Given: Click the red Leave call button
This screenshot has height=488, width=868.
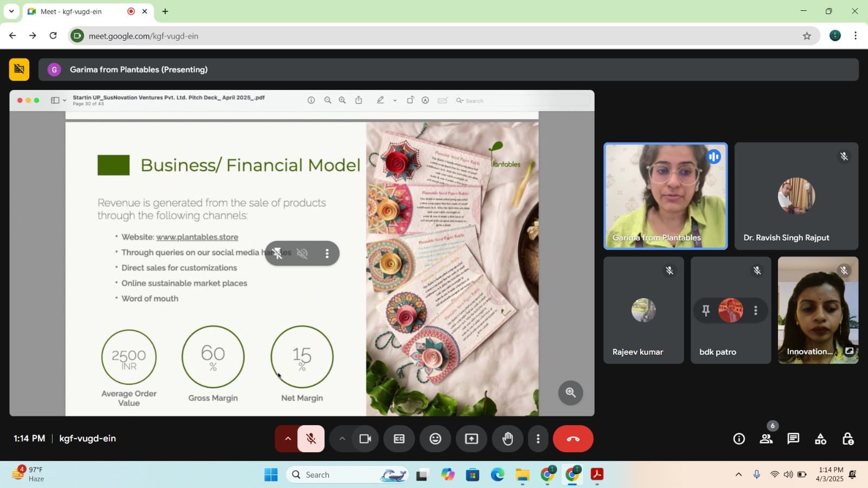Looking at the screenshot, I should (x=573, y=439).
